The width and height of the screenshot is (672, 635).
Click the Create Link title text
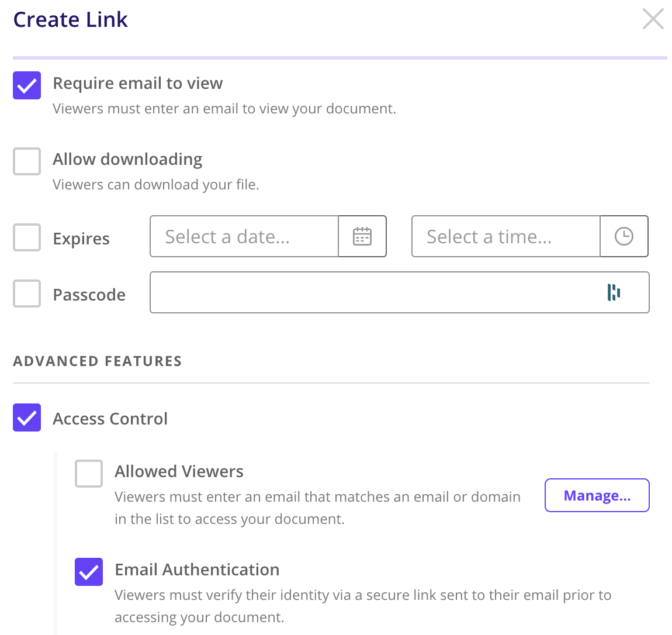(70, 19)
